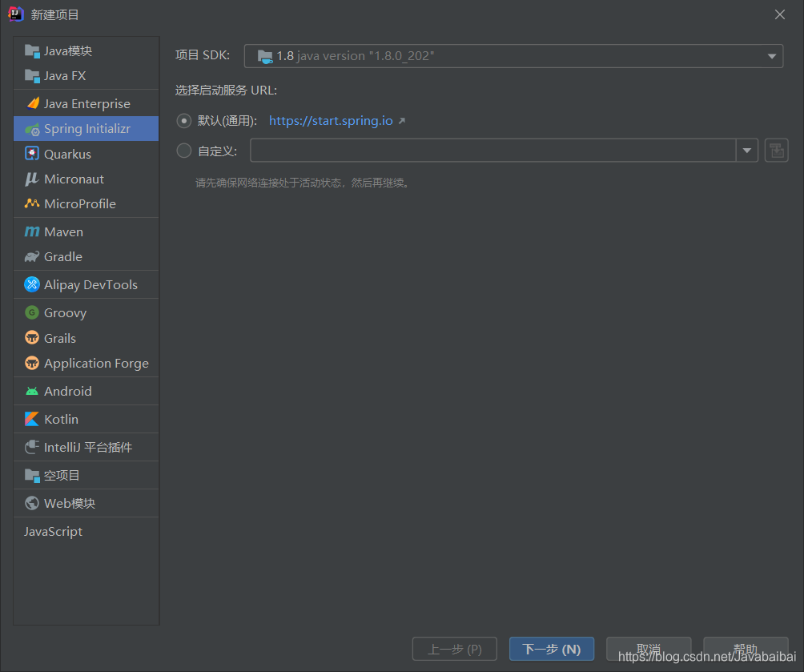Select IntelliJ 平台插件 entry
Screen dimensions: 804x672
(x=86, y=447)
